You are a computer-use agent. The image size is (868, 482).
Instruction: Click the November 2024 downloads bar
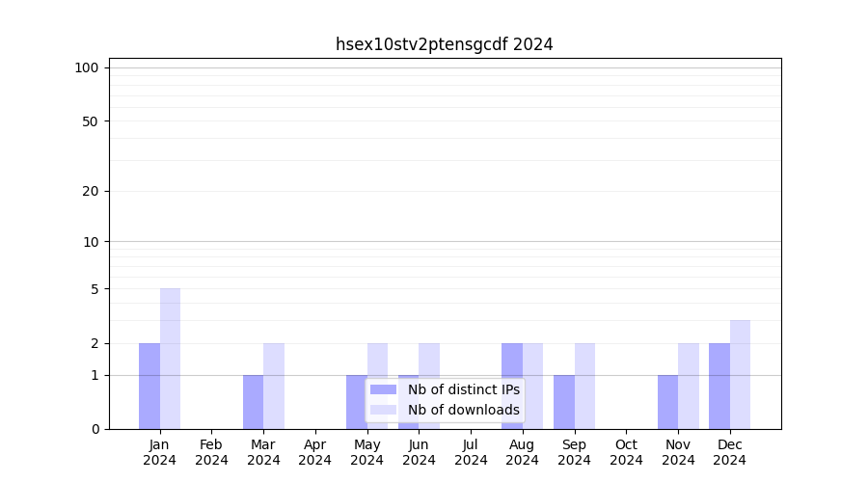689,386
